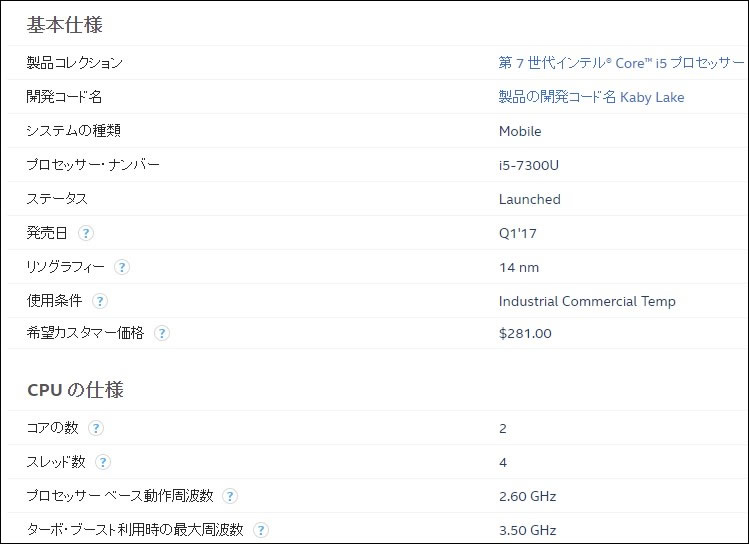Click プロセッサー ベース動作周波数 label
Image resolution: width=749 pixels, height=544 pixels.
pyautogui.click(x=119, y=495)
